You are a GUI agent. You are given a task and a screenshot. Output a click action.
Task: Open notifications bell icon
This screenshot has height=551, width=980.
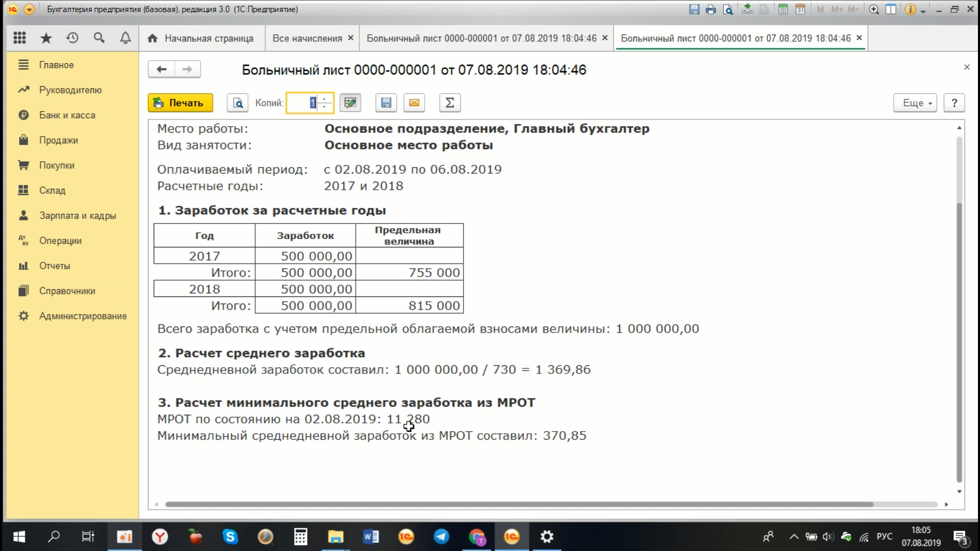[x=125, y=38]
